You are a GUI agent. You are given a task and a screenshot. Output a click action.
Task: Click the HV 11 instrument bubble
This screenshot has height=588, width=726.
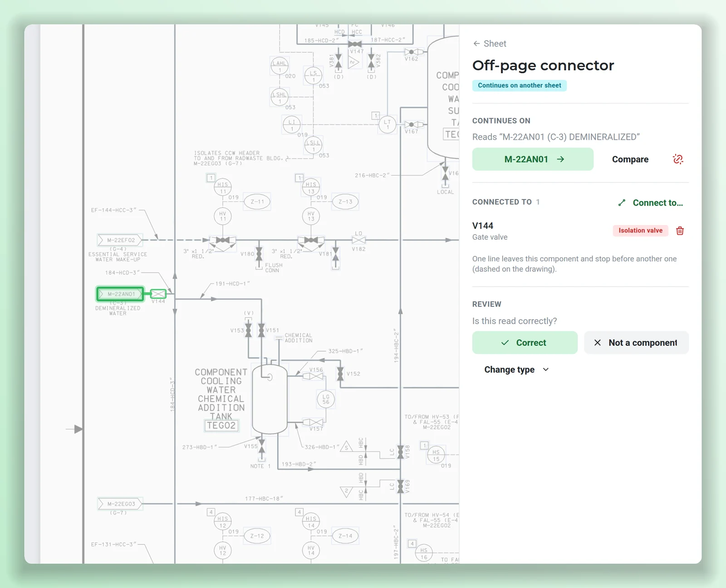point(223,216)
